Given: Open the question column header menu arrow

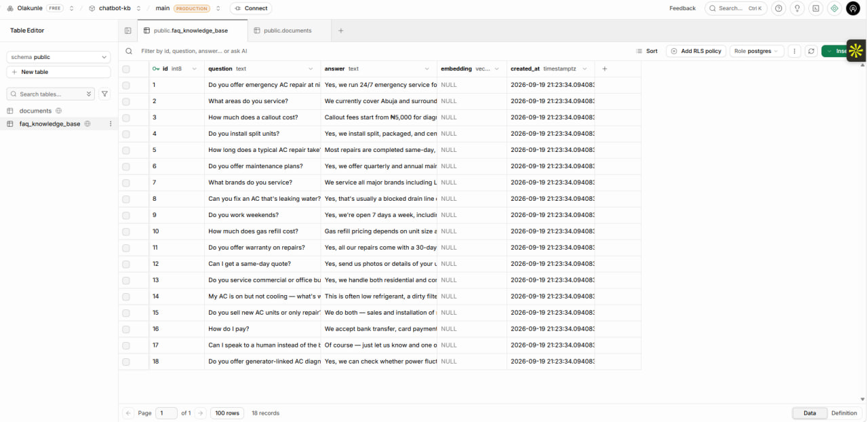Looking at the screenshot, I should pos(311,69).
